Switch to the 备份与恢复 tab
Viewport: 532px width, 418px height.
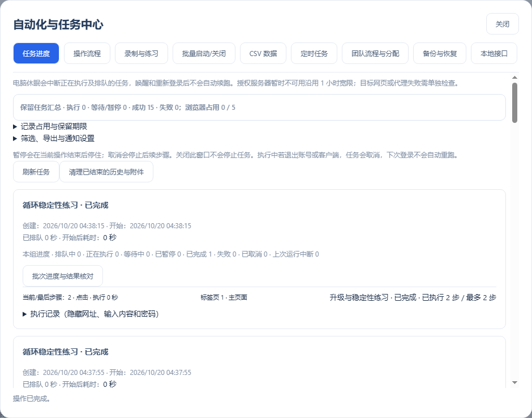(439, 53)
